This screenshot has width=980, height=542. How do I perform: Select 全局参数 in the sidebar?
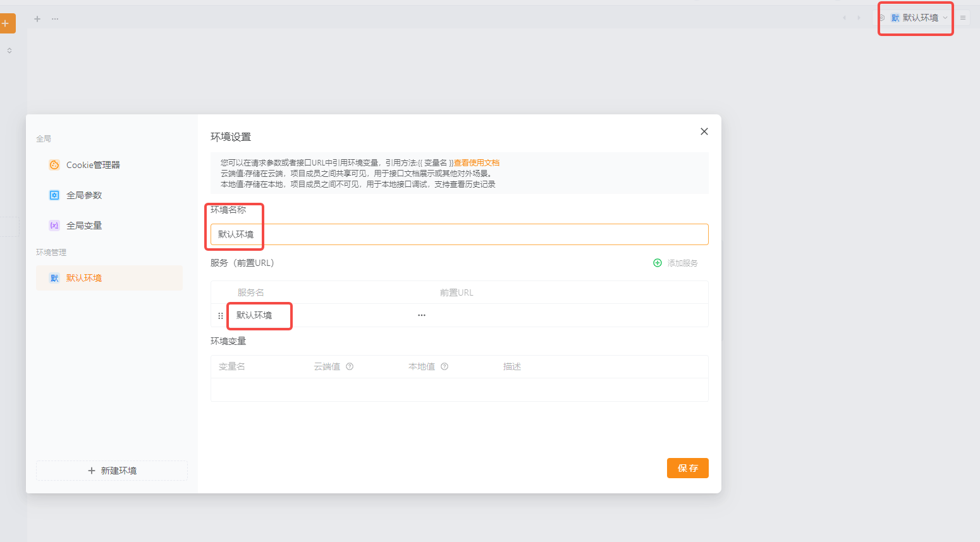[x=109, y=195]
